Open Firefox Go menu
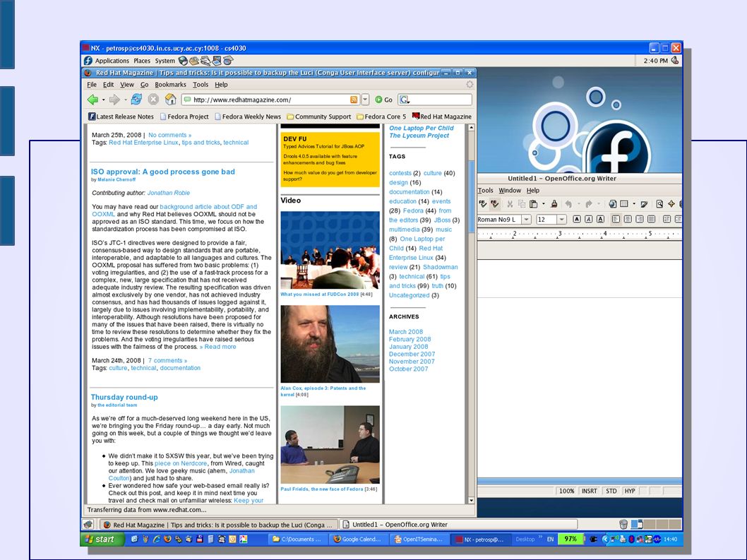The image size is (747, 560). [x=144, y=84]
